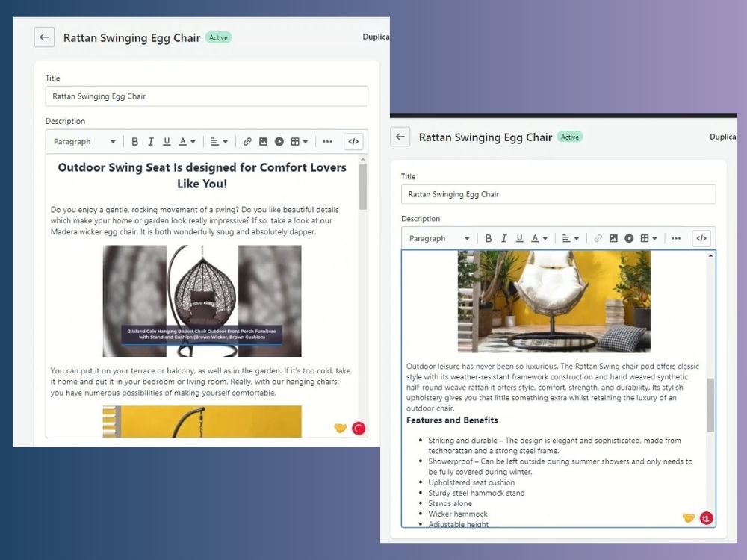Screen dimensions: 747x560
Task: Select yellow patio chair image in right editor
Action: tap(554, 302)
